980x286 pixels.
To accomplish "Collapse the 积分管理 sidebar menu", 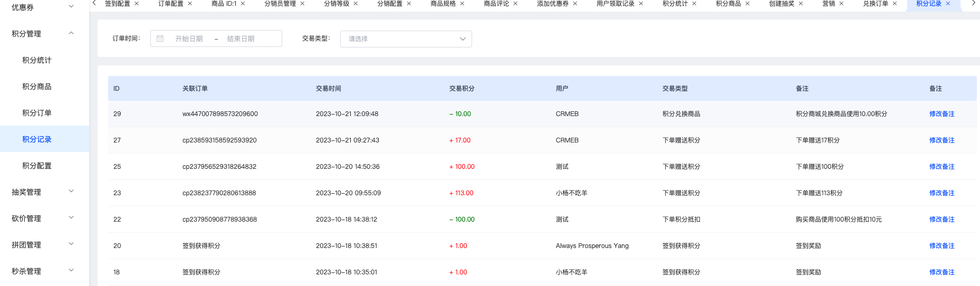I will (45, 34).
